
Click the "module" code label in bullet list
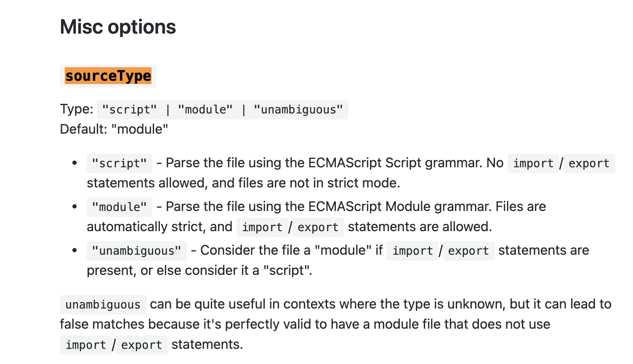click(x=119, y=207)
